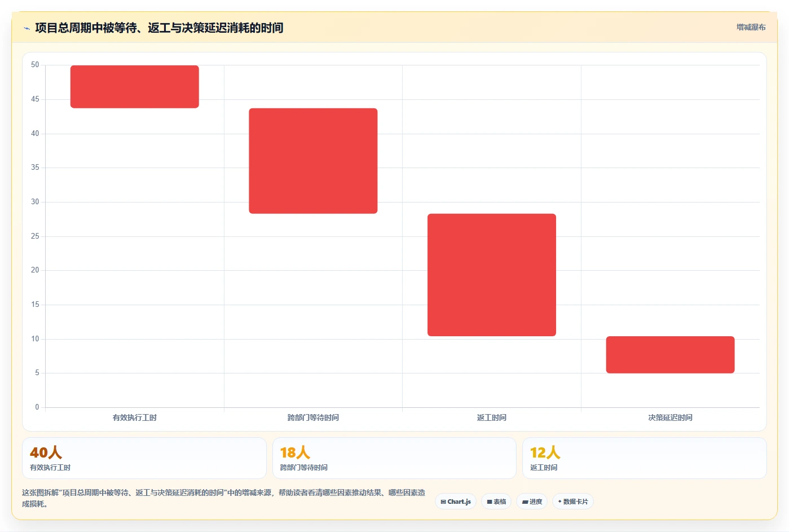
Task: Click the Chart.js tag chip
Action: 456,502
